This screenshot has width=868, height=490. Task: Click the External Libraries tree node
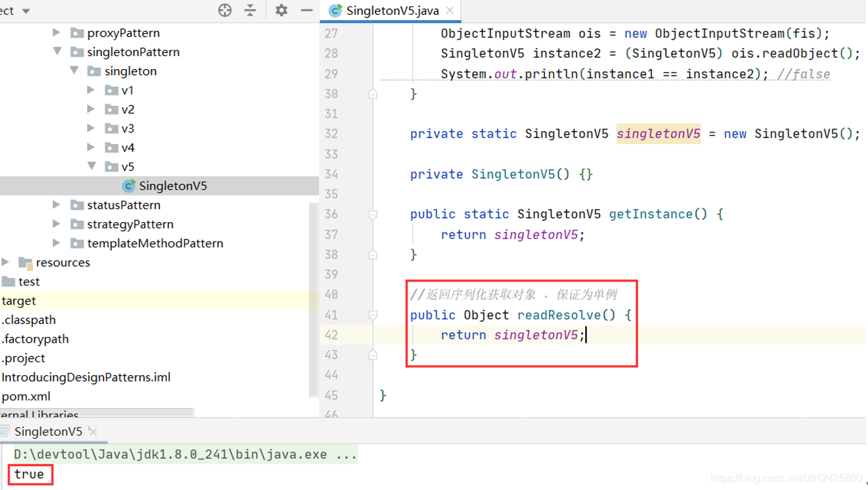(x=39, y=414)
